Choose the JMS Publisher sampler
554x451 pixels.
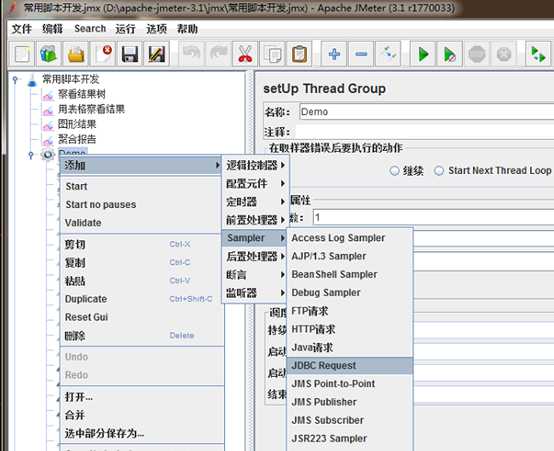(350, 402)
